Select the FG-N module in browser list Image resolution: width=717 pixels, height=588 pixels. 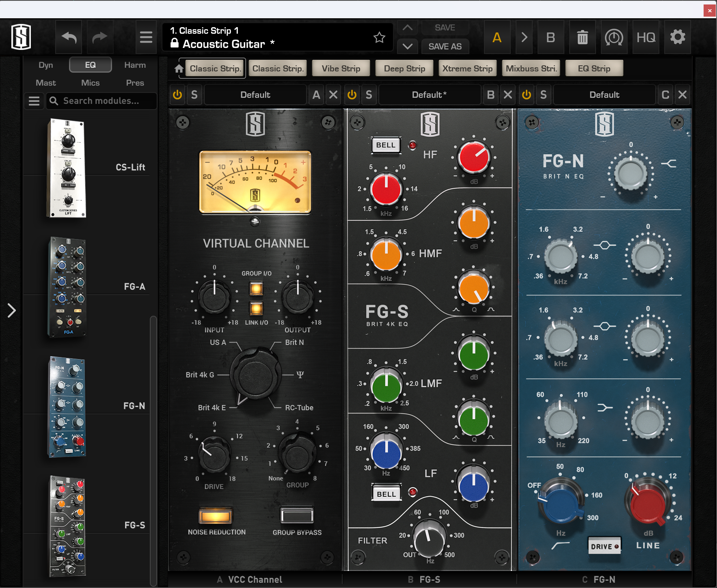pos(67,406)
